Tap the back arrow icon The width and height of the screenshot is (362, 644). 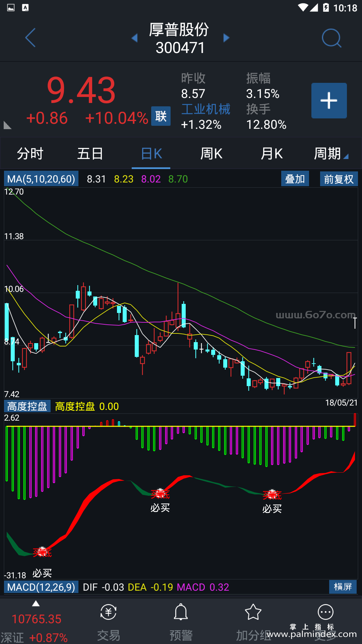point(30,38)
